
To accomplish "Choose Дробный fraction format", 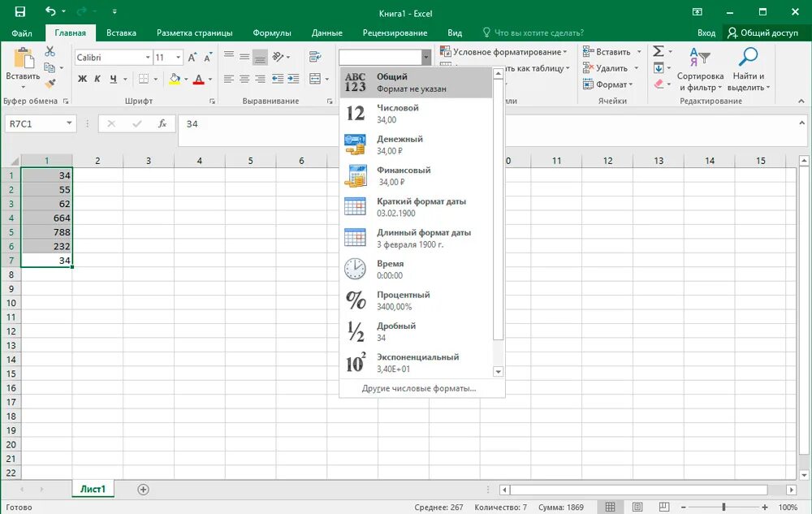I will pyautogui.click(x=416, y=331).
